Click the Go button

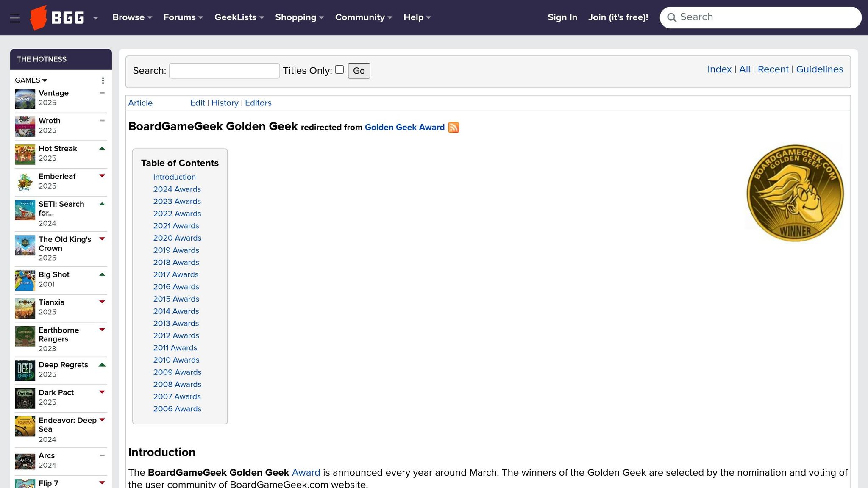359,71
